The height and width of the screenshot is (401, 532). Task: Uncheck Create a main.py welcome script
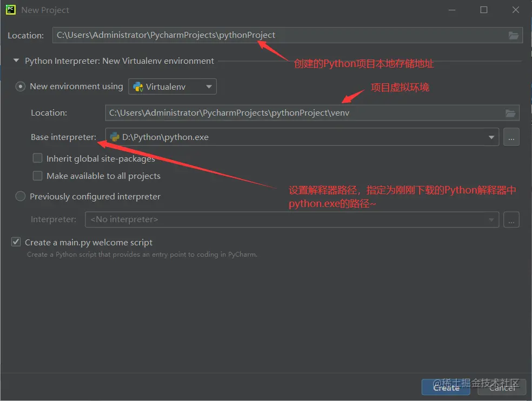(x=16, y=242)
